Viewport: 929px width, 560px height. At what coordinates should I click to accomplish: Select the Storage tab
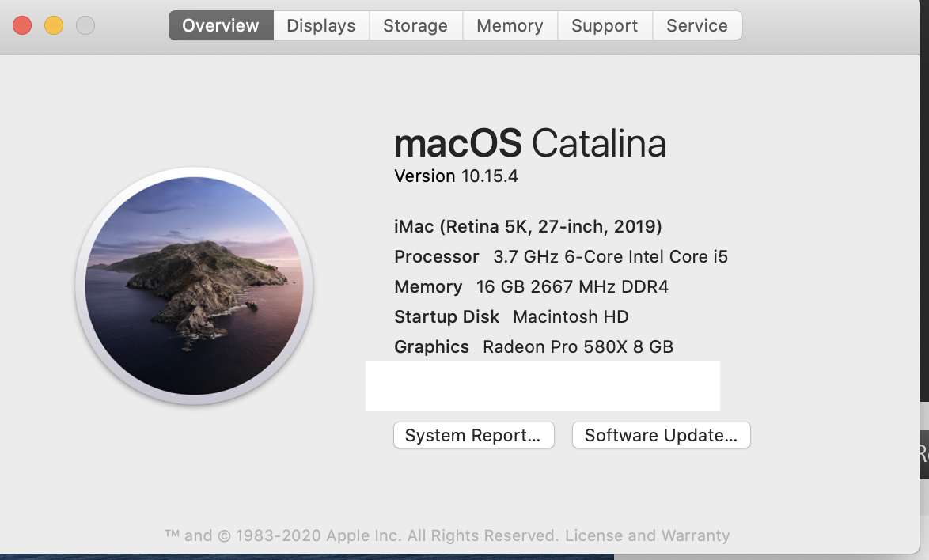[415, 25]
